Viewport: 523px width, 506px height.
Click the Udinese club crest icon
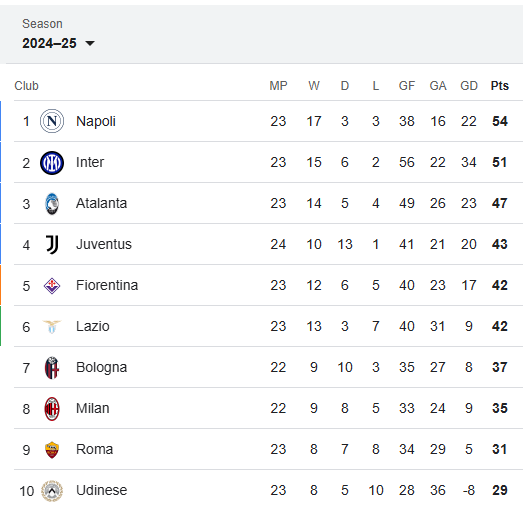click(x=52, y=491)
